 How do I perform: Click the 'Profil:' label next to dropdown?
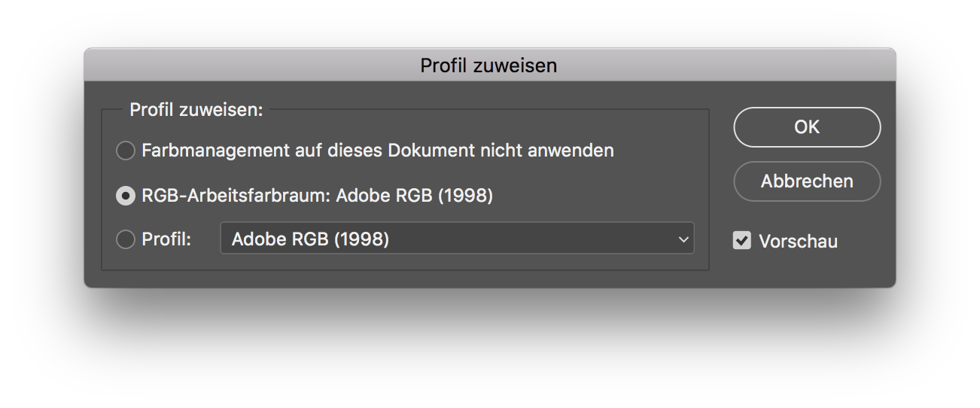click(166, 240)
